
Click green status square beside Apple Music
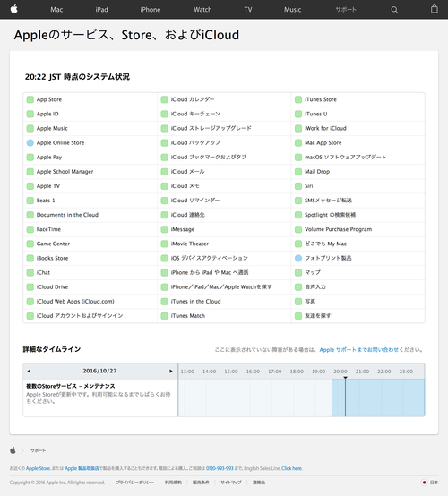tap(30, 128)
